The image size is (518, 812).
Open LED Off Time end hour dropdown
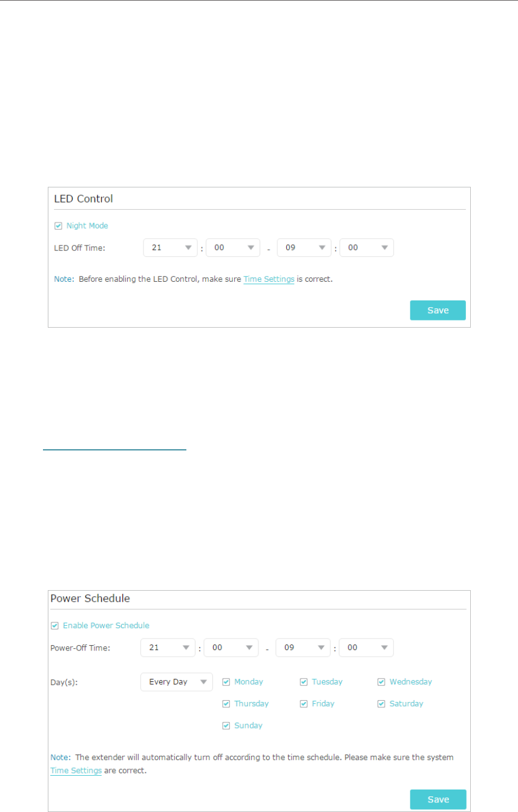point(304,247)
